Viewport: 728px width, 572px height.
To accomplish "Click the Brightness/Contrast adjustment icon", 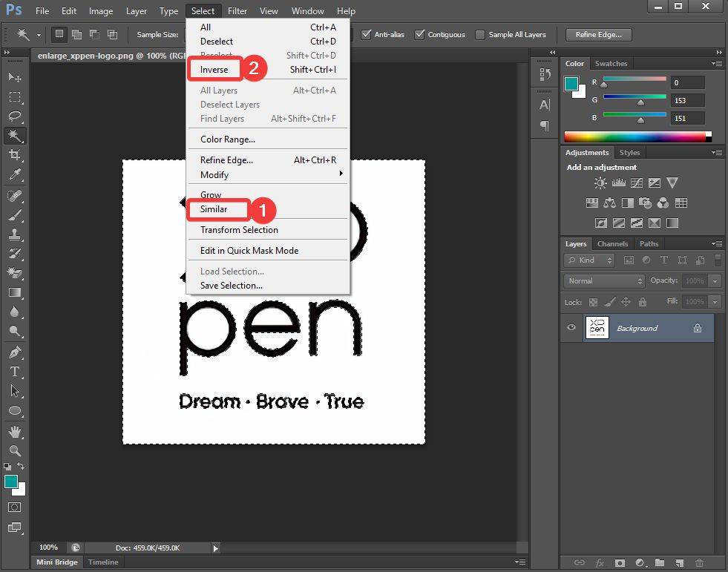I will [600, 183].
